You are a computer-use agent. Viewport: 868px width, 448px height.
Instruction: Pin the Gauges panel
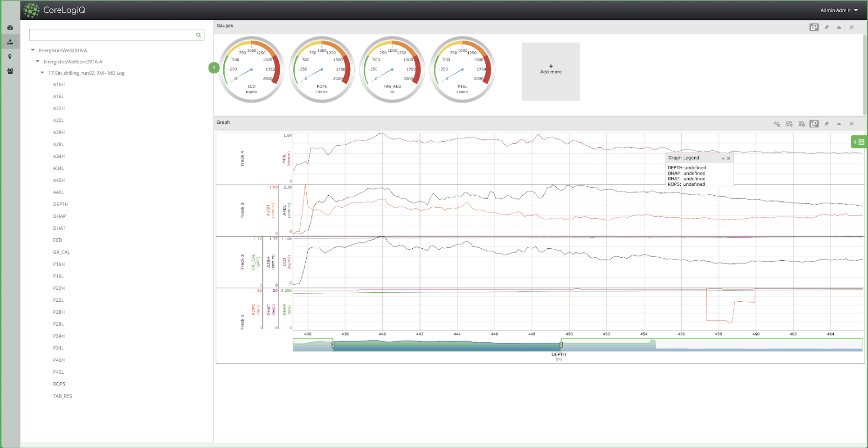(x=827, y=27)
